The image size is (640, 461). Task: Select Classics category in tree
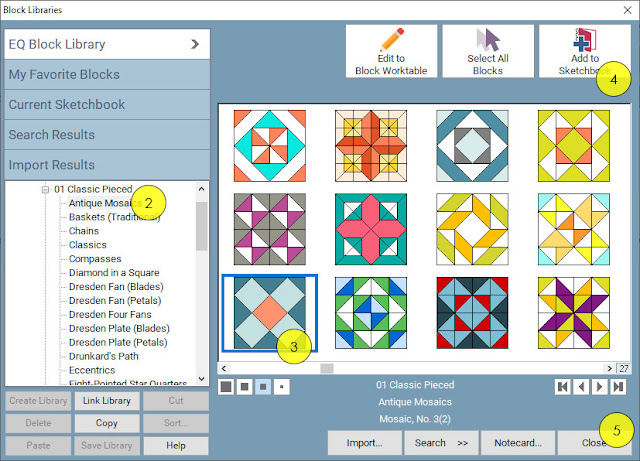point(87,245)
